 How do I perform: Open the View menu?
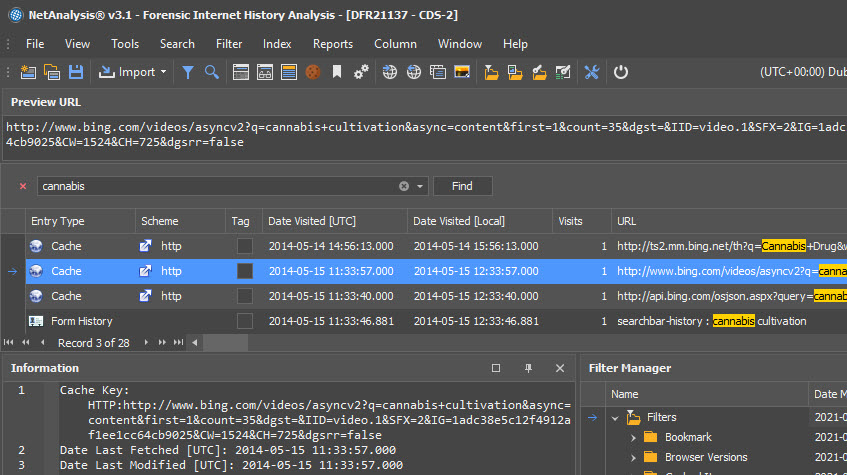click(x=77, y=44)
